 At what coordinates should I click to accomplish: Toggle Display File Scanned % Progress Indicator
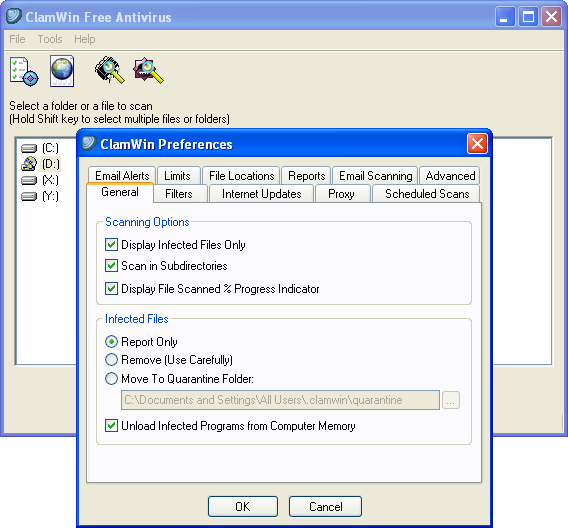coord(111,289)
